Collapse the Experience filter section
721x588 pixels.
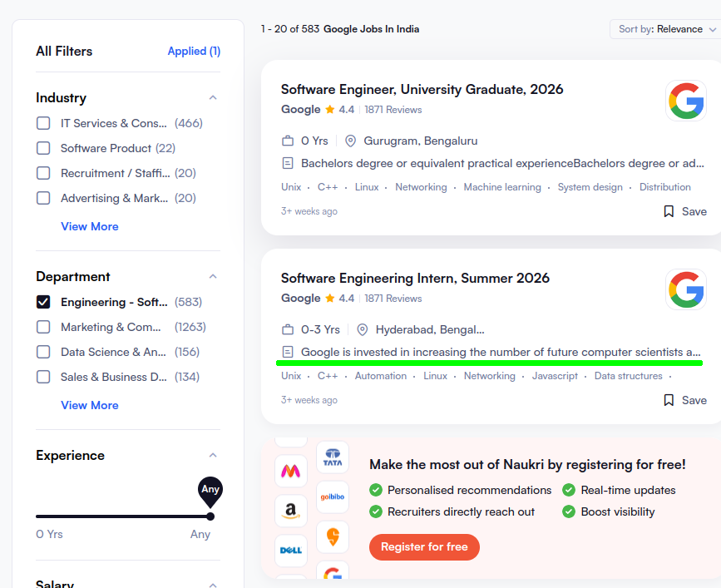[213, 455]
